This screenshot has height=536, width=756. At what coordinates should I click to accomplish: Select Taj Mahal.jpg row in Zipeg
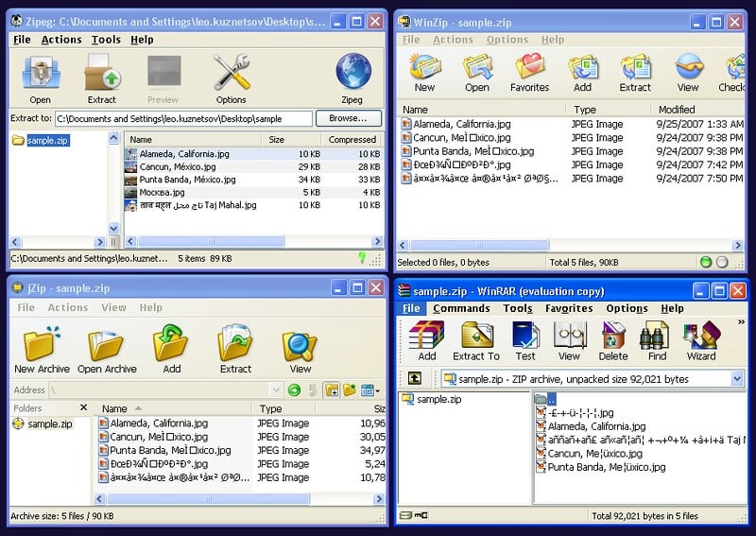tap(253, 205)
